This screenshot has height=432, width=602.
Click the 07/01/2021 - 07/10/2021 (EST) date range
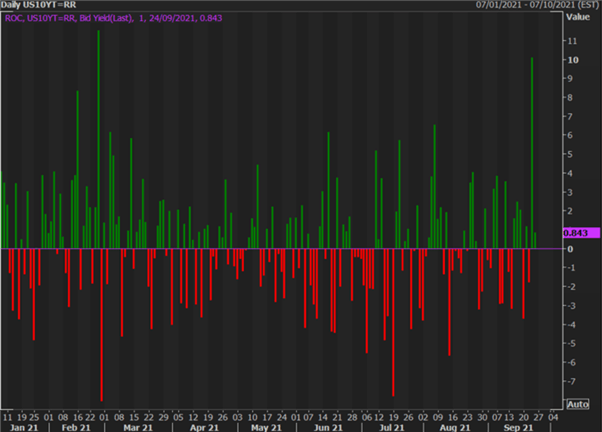[x=538, y=5]
